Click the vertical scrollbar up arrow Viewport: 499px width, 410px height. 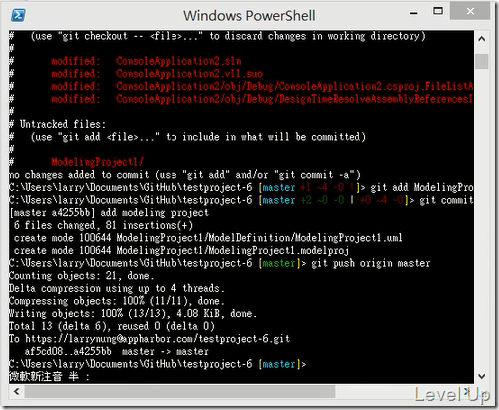[481, 39]
